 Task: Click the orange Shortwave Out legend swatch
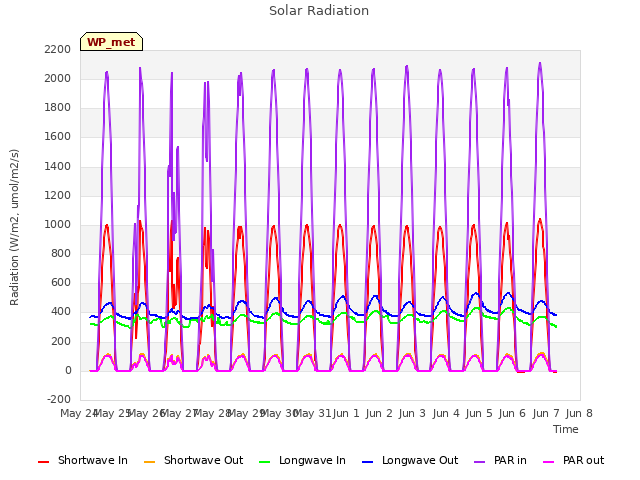150,462
